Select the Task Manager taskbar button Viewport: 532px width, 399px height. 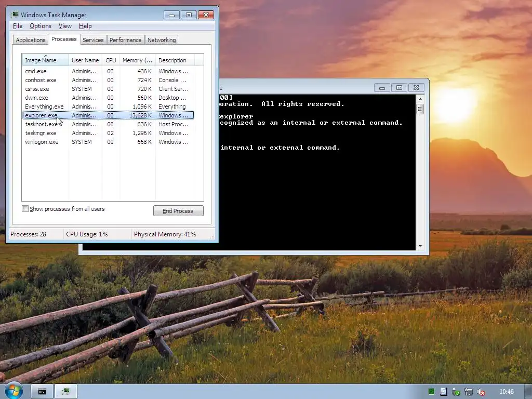66,392
